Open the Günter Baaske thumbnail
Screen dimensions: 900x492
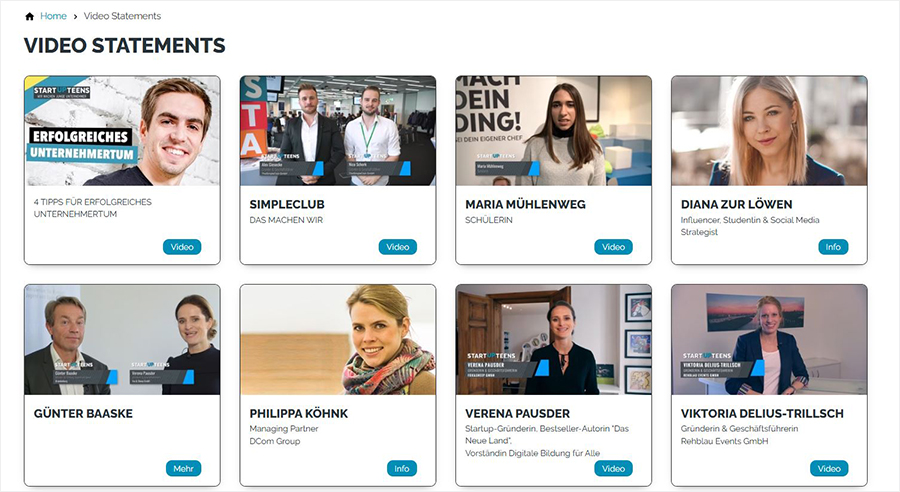pos(122,340)
